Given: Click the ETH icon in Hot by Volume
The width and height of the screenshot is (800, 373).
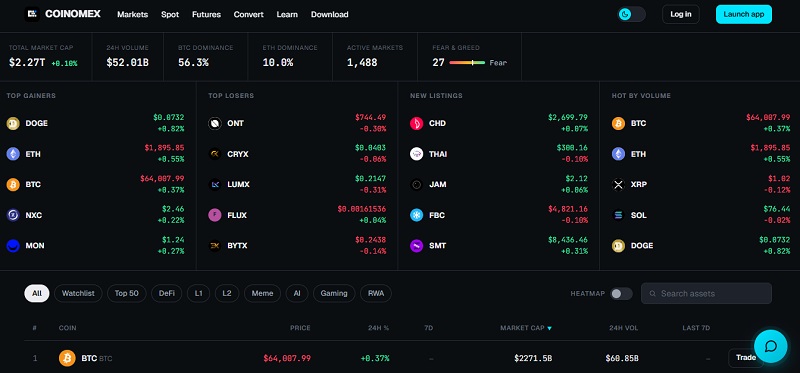Looking at the screenshot, I should pos(618,154).
